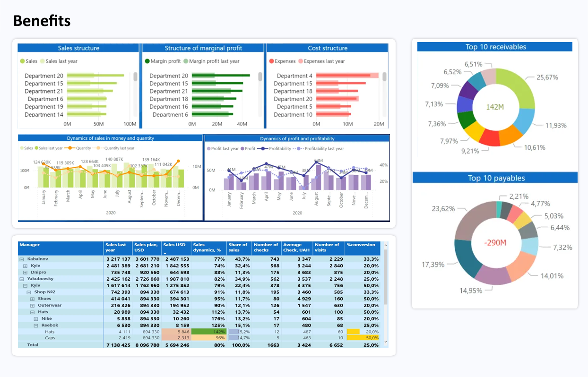Collapse the Shop №2 row
Image resolution: width=588 pixels, height=377 pixels.
[x=29, y=292]
